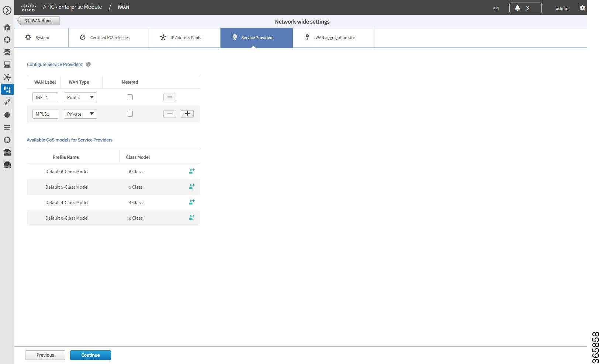
Task: Add QoS profile for Default 5-Class Model
Action: tap(192, 186)
